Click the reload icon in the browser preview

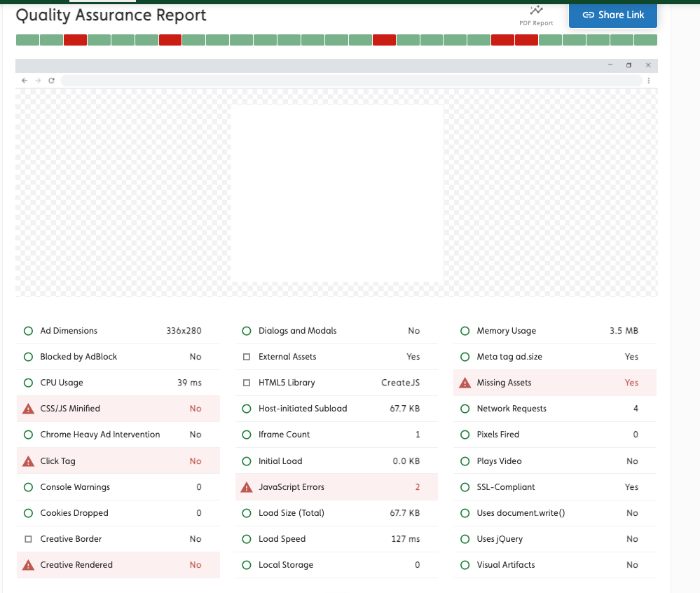(x=51, y=80)
